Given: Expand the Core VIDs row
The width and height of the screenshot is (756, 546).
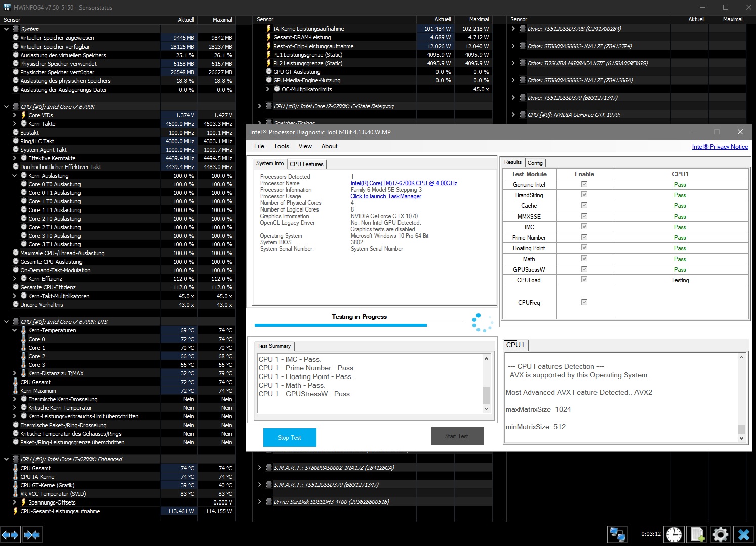Looking at the screenshot, I should pos(14,115).
